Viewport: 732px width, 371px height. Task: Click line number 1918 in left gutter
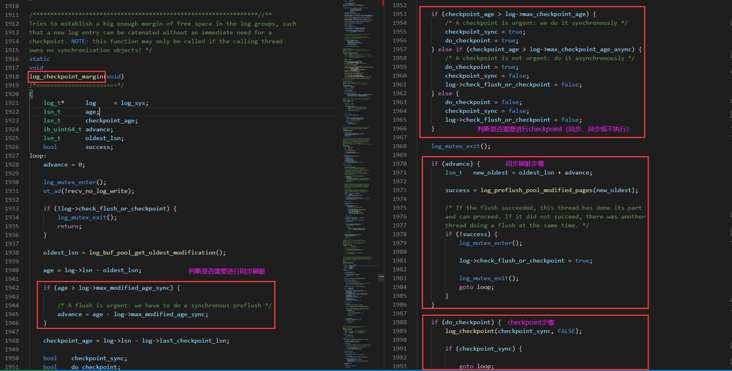[x=12, y=77]
